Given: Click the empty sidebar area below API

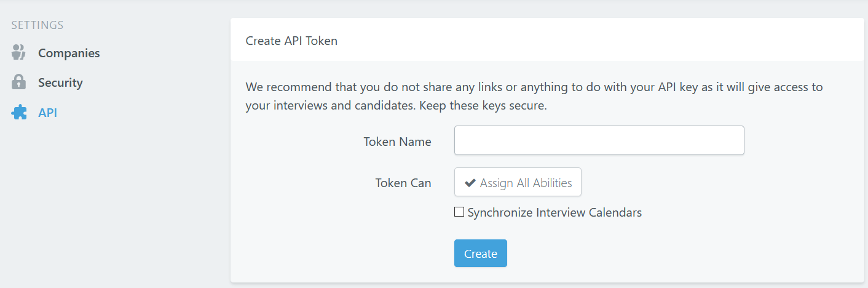Looking at the screenshot, I should (x=92, y=197).
